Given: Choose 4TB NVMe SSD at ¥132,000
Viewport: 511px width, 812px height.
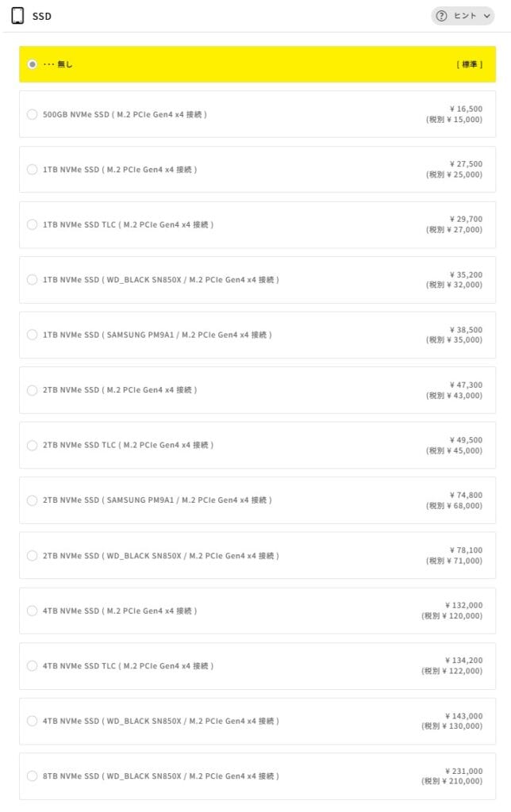Looking at the screenshot, I should [x=32, y=611].
